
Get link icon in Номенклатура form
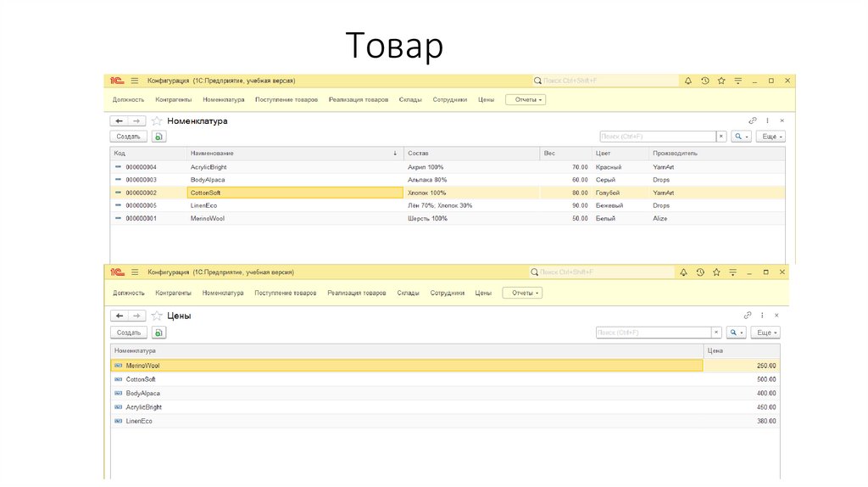(x=753, y=120)
